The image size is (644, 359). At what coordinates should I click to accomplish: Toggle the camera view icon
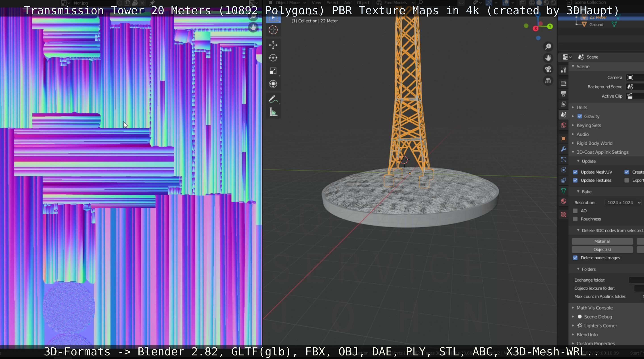[548, 69]
